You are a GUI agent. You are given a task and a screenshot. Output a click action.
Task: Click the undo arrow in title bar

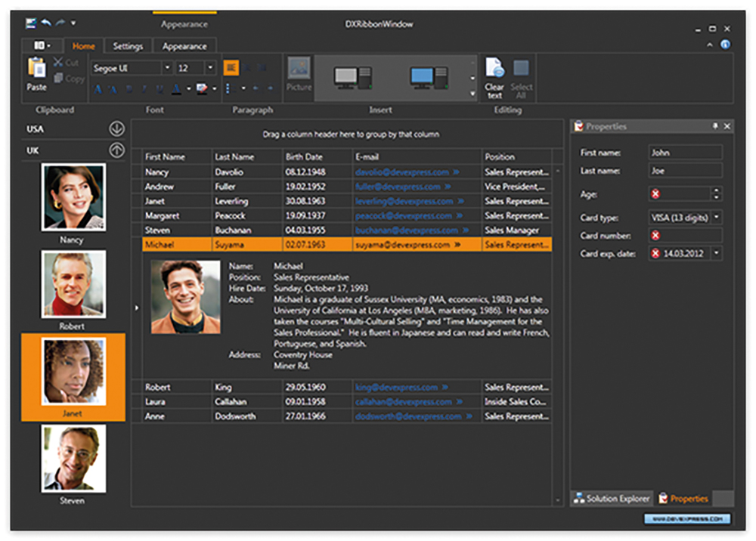46,23
